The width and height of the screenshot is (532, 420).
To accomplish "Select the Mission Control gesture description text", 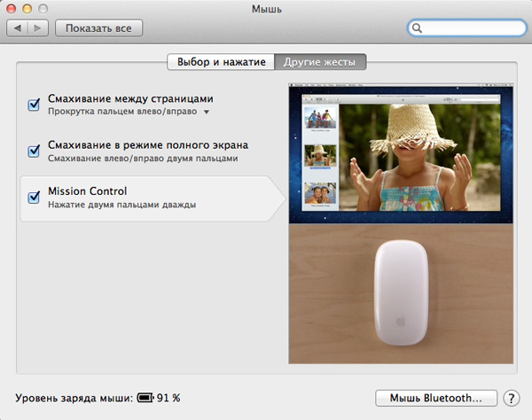I will tap(121, 205).
